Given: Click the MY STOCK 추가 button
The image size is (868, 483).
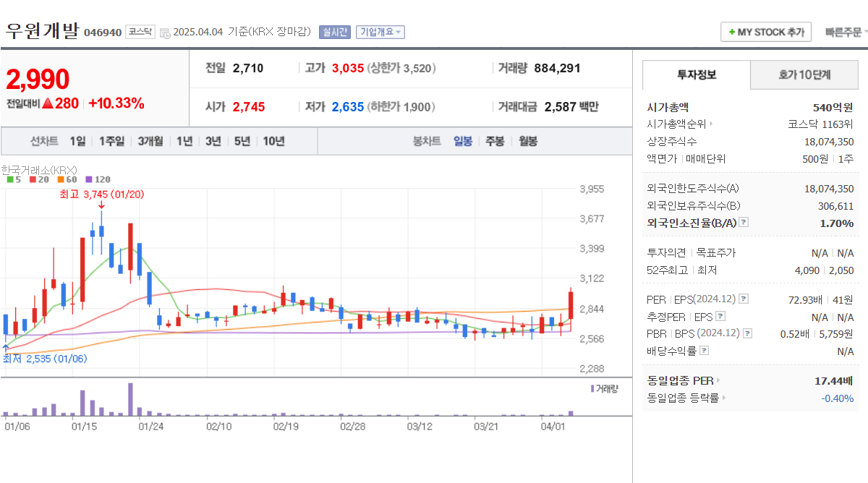Looking at the screenshot, I should click(x=765, y=33).
